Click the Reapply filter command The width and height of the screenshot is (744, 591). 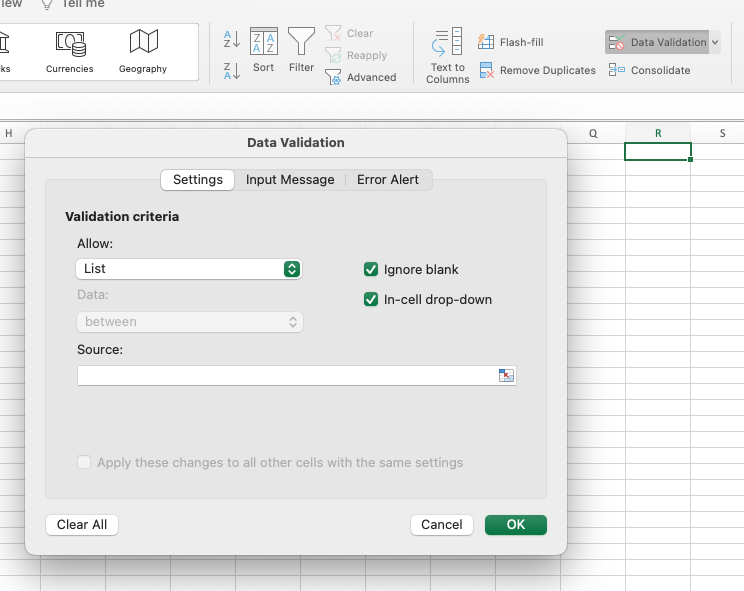(x=356, y=55)
